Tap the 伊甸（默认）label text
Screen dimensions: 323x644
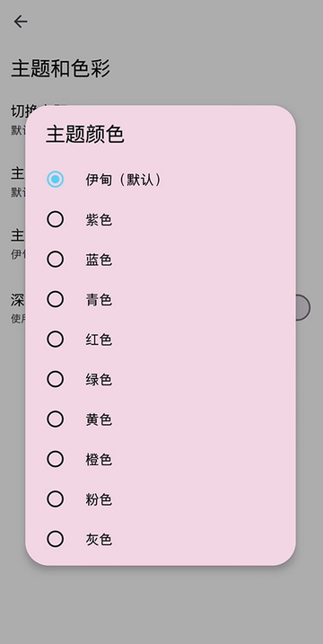click(124, 180)
